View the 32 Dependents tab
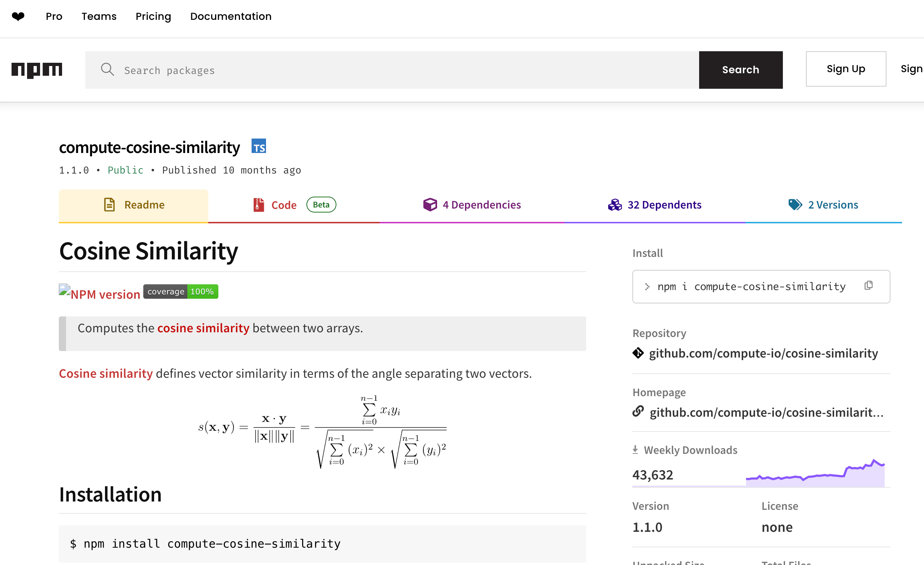 pyautogui.click(x=654, y=205)
